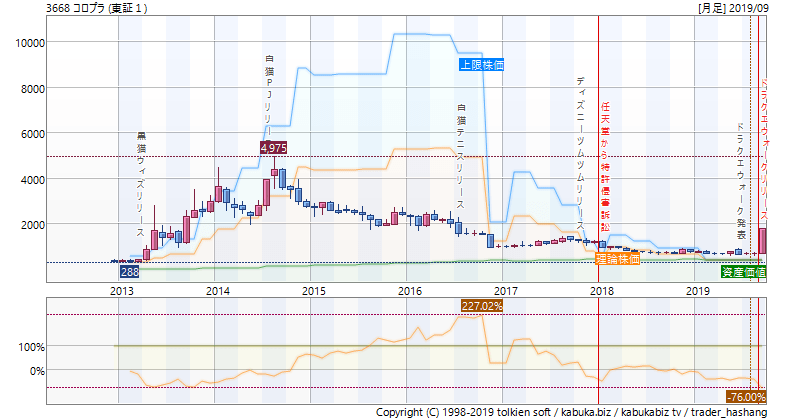
Task: Click the 白猫テニスリリース event annotation
Action: (461, 156)
